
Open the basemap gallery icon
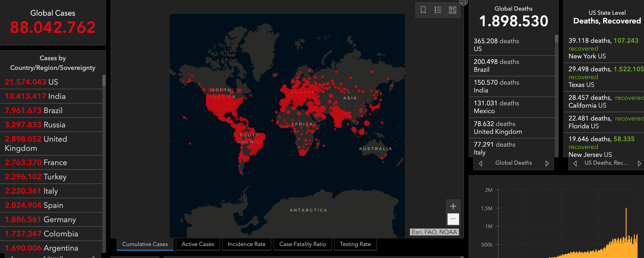click(452, 10)
